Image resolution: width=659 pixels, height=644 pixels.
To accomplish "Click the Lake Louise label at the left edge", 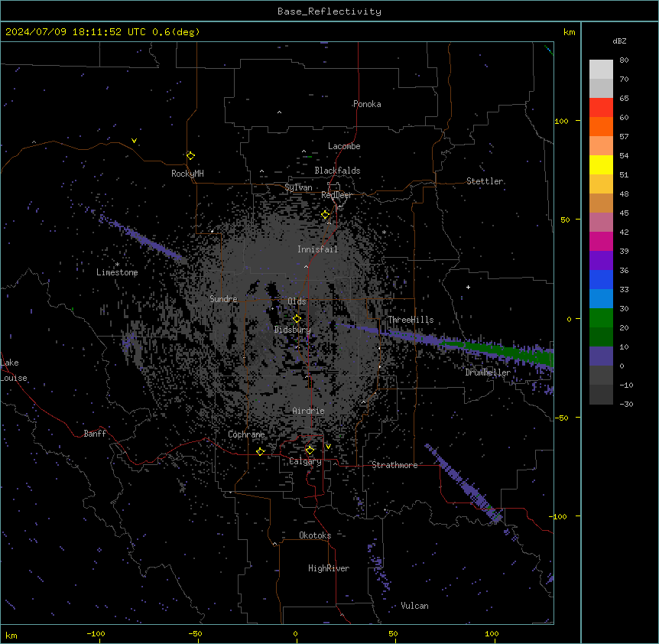I will pos(14,370).
